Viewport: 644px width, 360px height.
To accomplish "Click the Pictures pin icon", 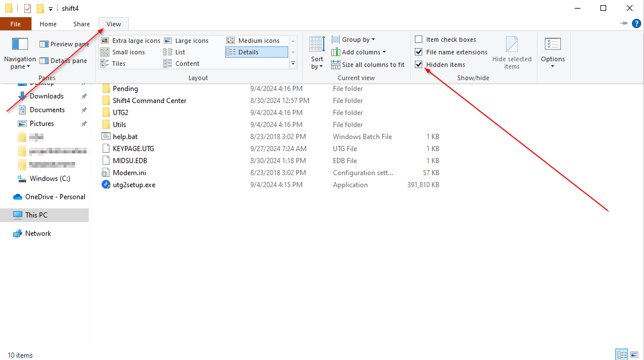I will tap(84, 124).
